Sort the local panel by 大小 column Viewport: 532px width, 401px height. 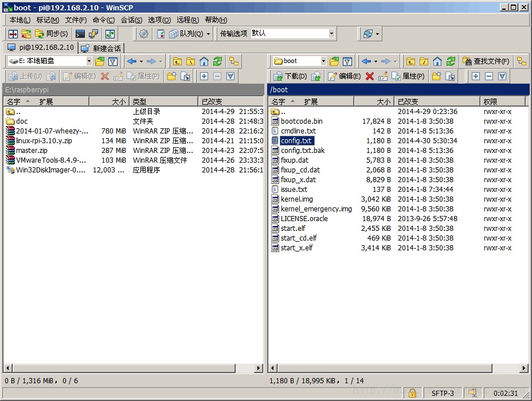[x=109, y=102]
